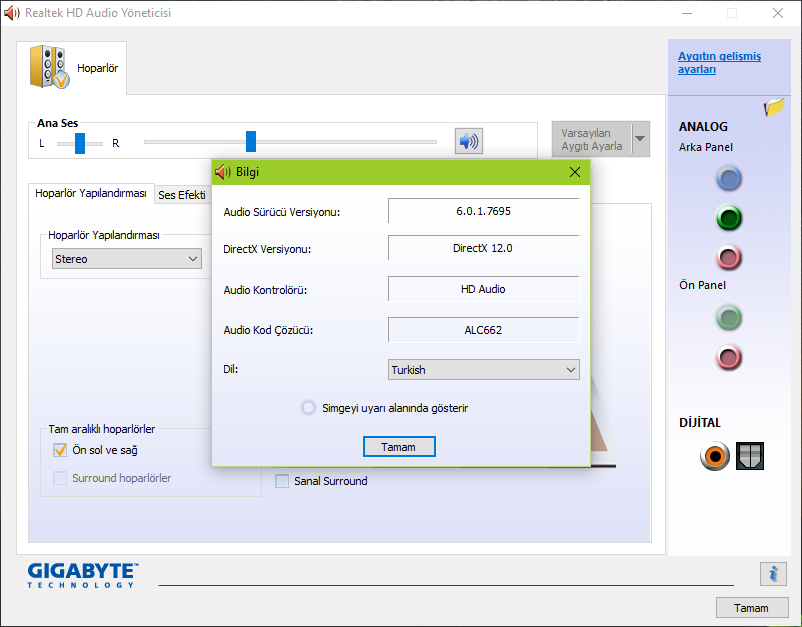This screenshot has height=627, width=802.
Task: Click the orange coaxial digital output icon
Action: [715, 456]
